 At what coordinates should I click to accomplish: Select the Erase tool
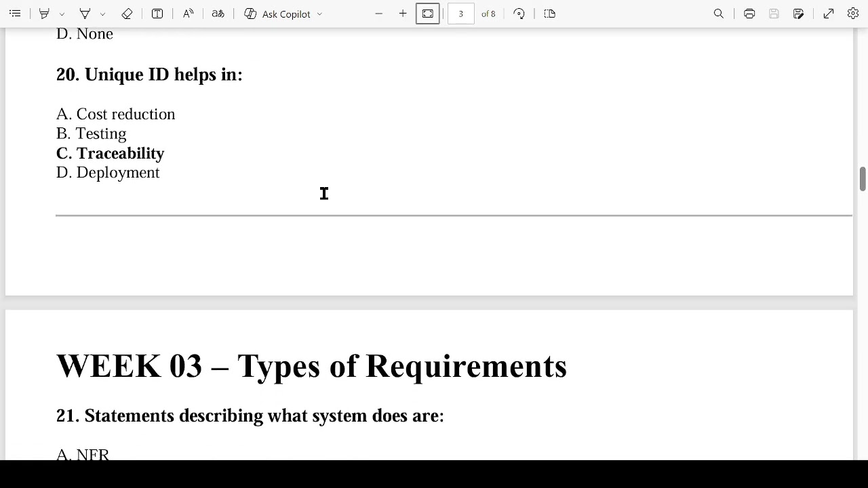pos(127,14)
